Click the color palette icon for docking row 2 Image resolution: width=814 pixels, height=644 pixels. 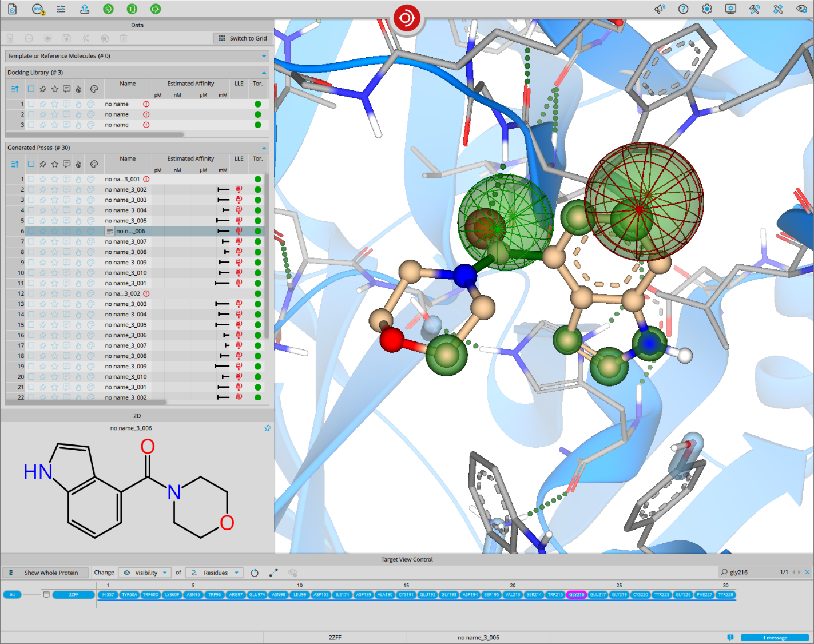pyautogui.click(x=90, y=114)
